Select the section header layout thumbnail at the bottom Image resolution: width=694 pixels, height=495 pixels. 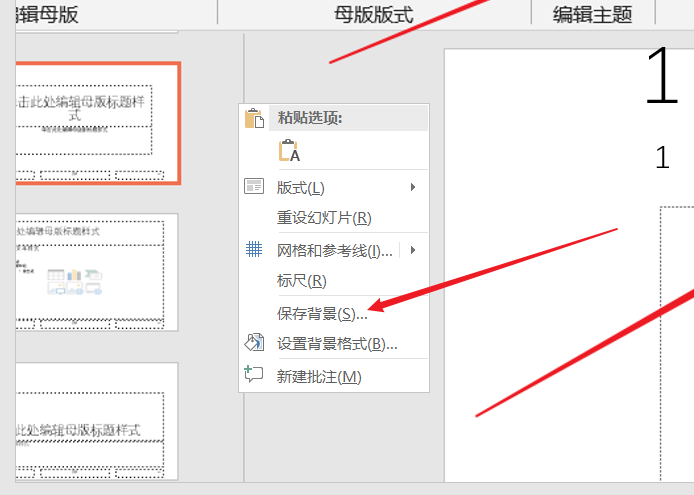(x=97, y=421)
